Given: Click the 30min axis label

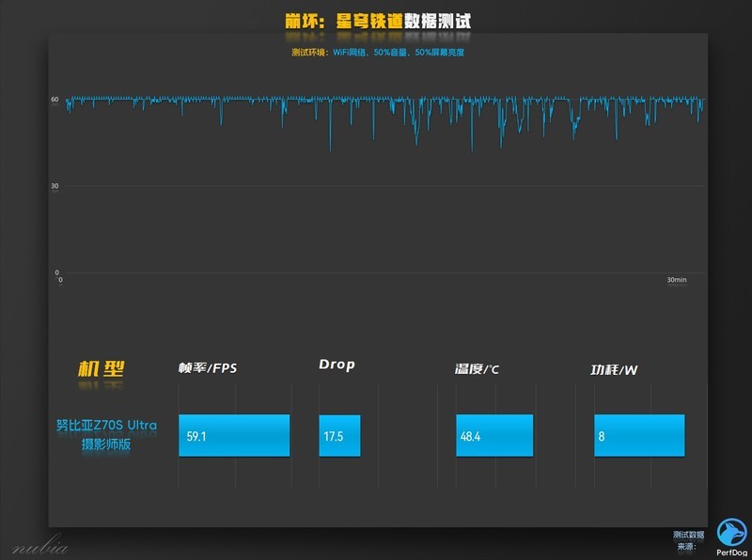Looking at the screenshot, I should coord(677,277).
